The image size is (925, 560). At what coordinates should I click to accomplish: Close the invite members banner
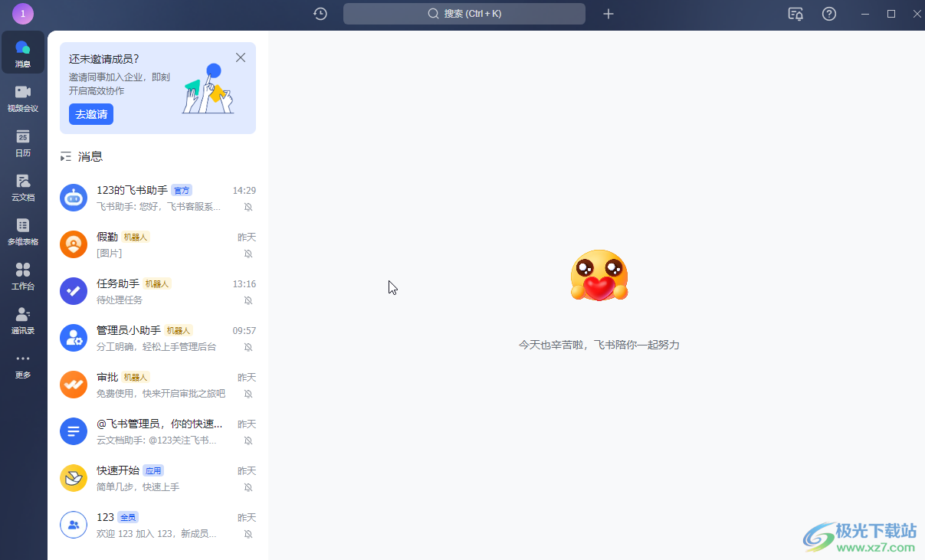pyautogui.click(x=241, y=57)
